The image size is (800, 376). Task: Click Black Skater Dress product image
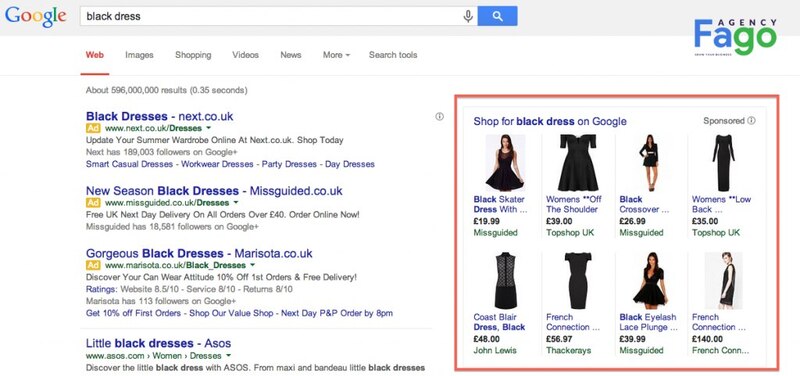505,163
